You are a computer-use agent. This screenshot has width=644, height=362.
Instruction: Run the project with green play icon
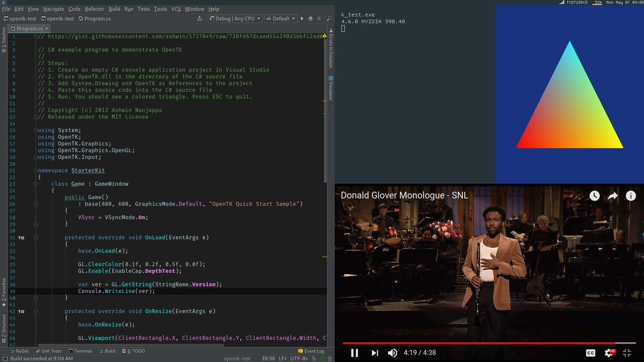tap(302, 18)
